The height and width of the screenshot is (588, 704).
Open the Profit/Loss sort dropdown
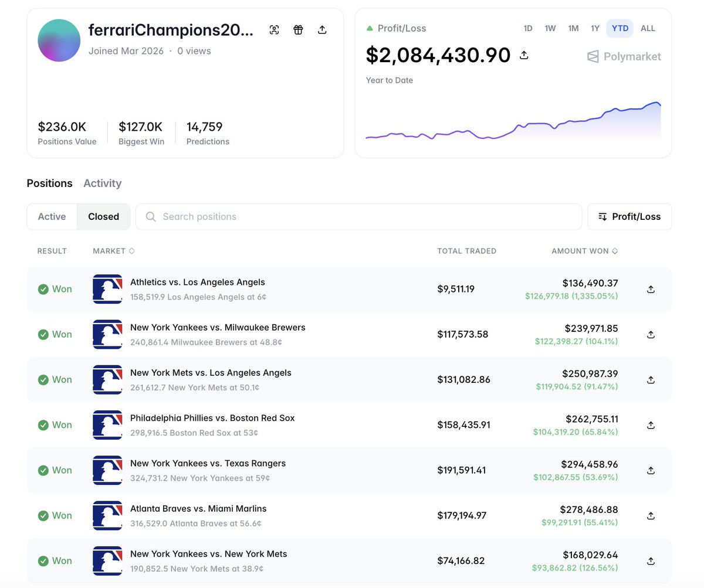(629, 216)
